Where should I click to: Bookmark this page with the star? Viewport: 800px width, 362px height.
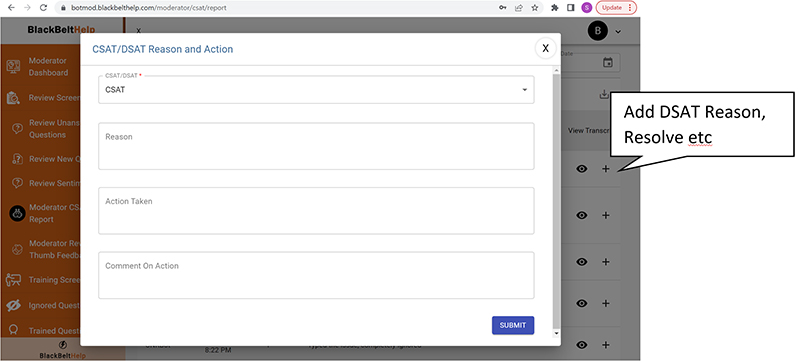535,8
